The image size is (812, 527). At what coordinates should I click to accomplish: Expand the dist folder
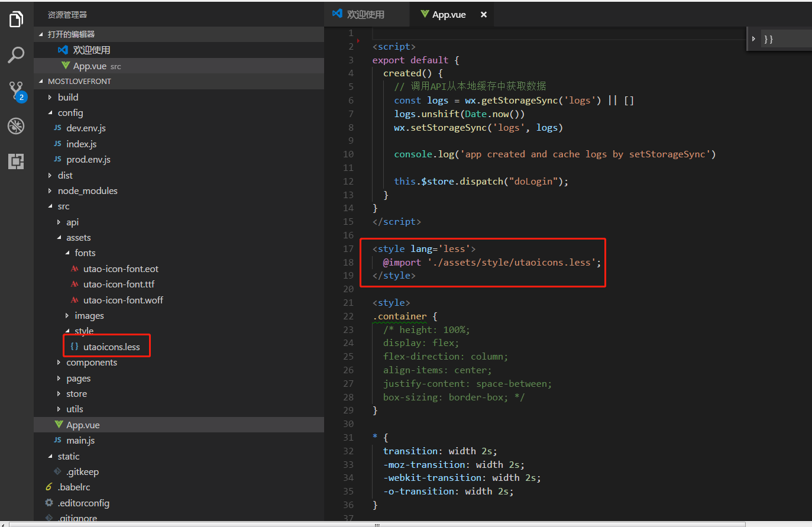coord(50,175)
